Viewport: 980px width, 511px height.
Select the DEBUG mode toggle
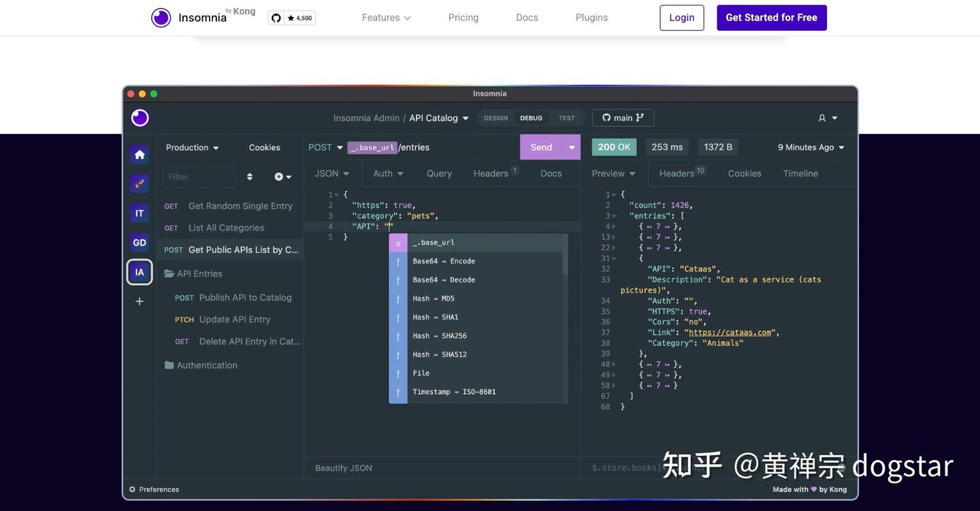532,118
